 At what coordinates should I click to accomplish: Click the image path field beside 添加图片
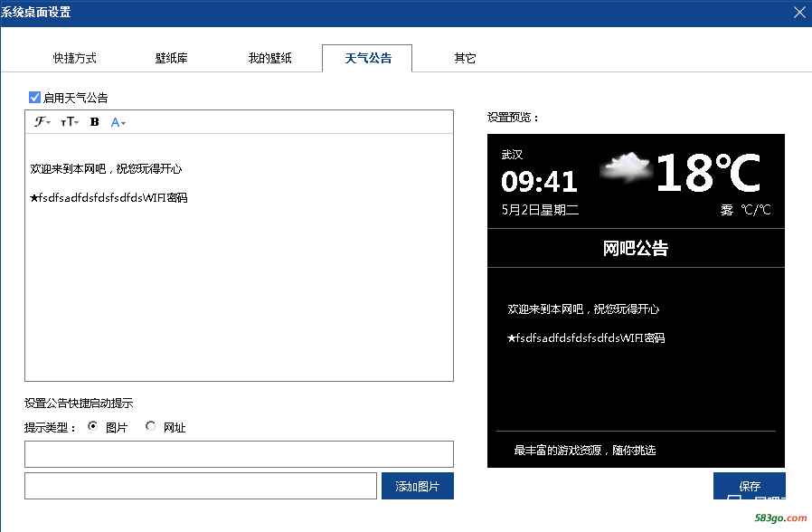pos(201,486)
